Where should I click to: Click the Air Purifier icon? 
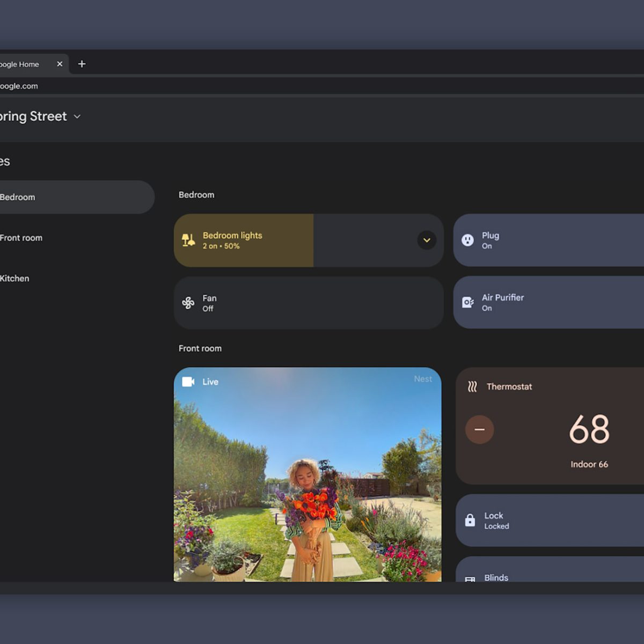click(468, 303)
